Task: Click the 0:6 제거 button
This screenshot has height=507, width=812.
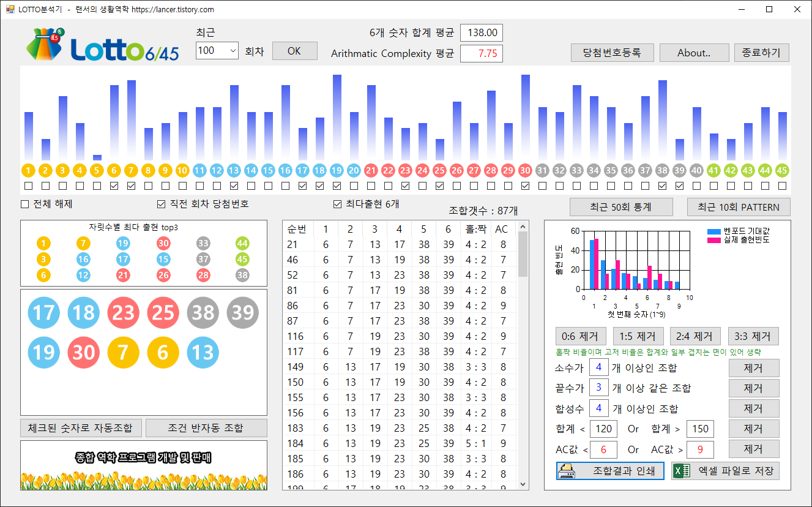Action: (x=581, y=336)
